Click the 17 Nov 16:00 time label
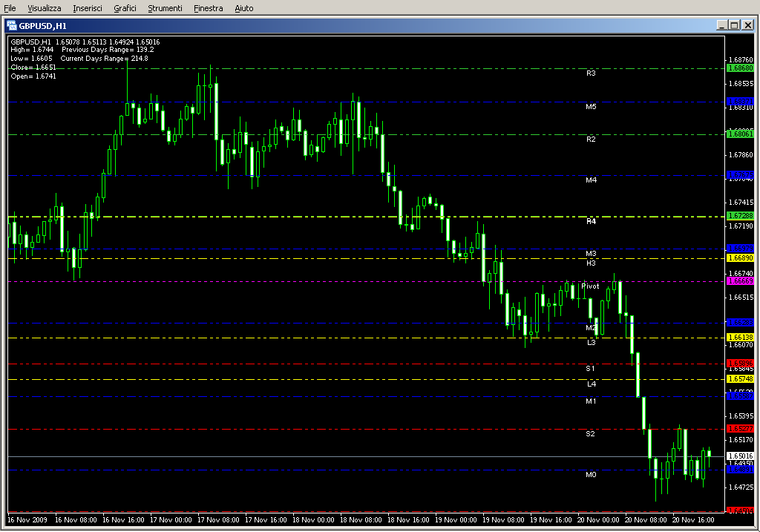The height and width of the screenshot is (532, 760). point(266,520)
